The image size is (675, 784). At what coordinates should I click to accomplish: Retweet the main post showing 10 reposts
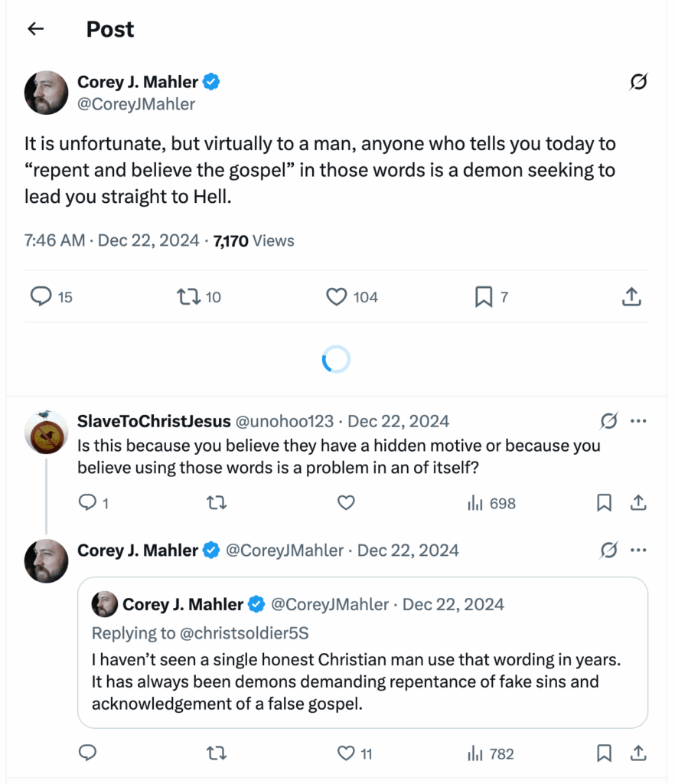point(187,296)
